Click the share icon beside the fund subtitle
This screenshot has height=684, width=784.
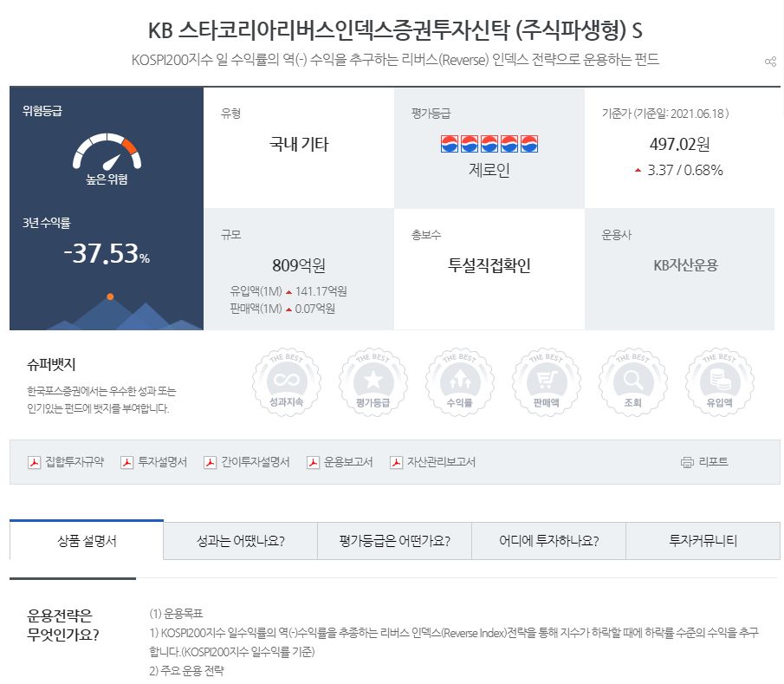[x=770, y=62]
